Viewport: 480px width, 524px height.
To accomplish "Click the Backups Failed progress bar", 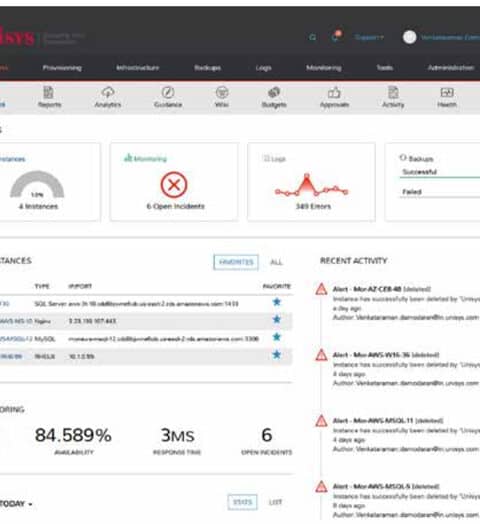I will coord(440,198).
